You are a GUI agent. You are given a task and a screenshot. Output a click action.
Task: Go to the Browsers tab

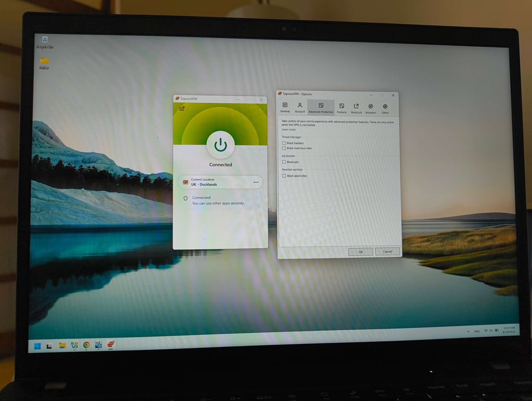(x=371, y=109)
